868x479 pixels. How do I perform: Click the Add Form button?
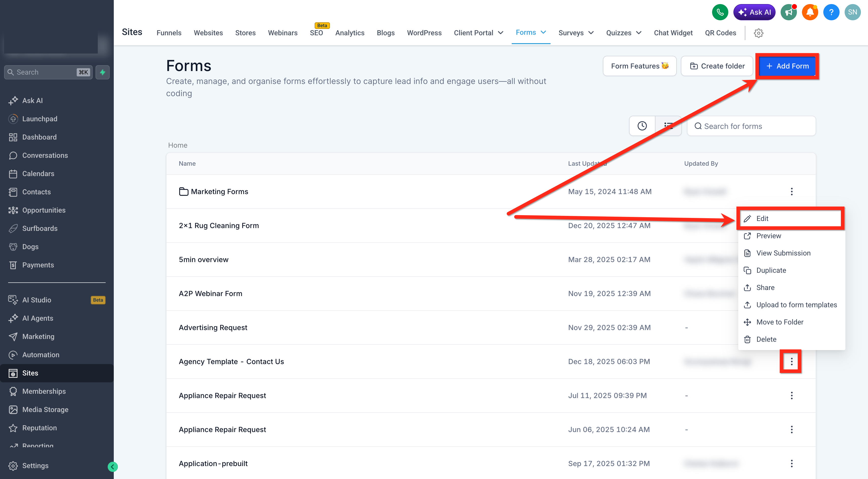tap(787, 66)
